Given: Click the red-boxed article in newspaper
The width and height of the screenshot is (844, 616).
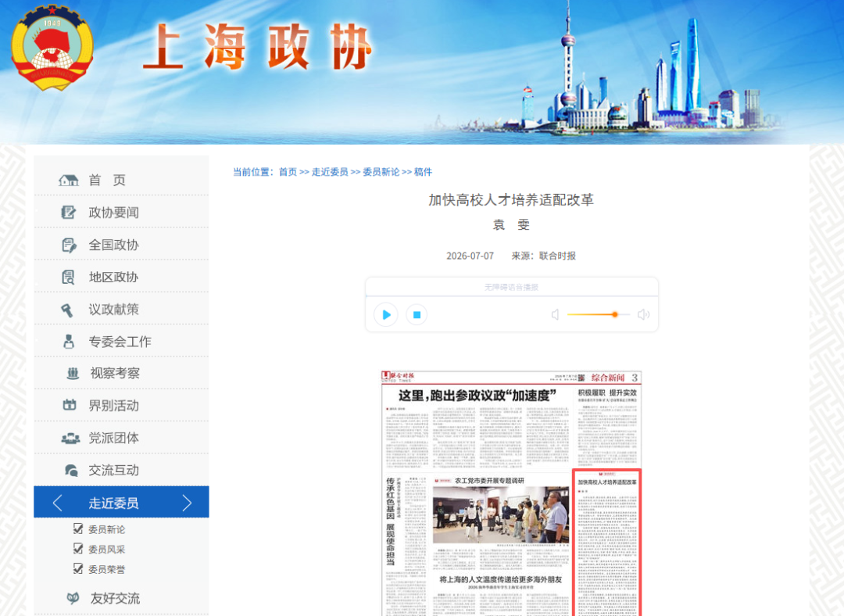Looking at the screenshot, I should tap(606, 543).
